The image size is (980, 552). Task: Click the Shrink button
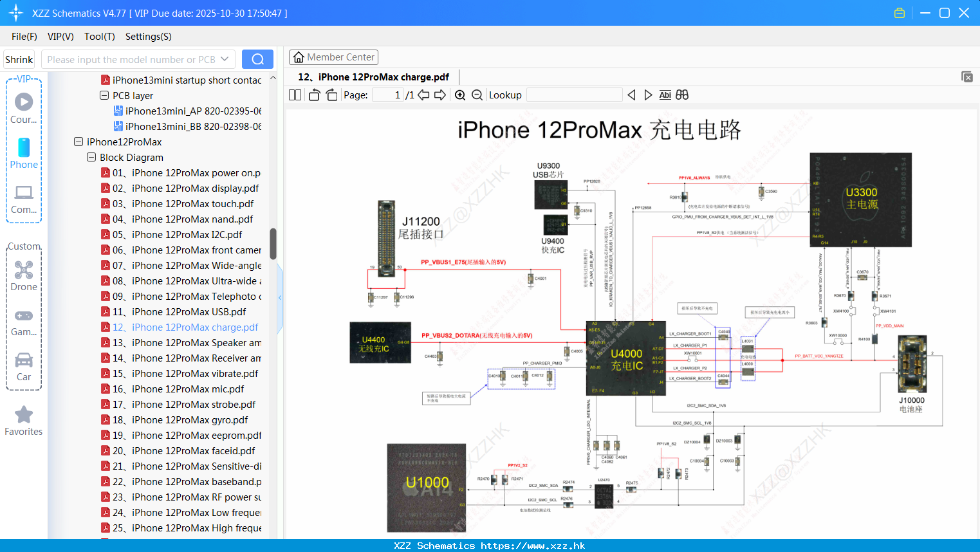19,59
